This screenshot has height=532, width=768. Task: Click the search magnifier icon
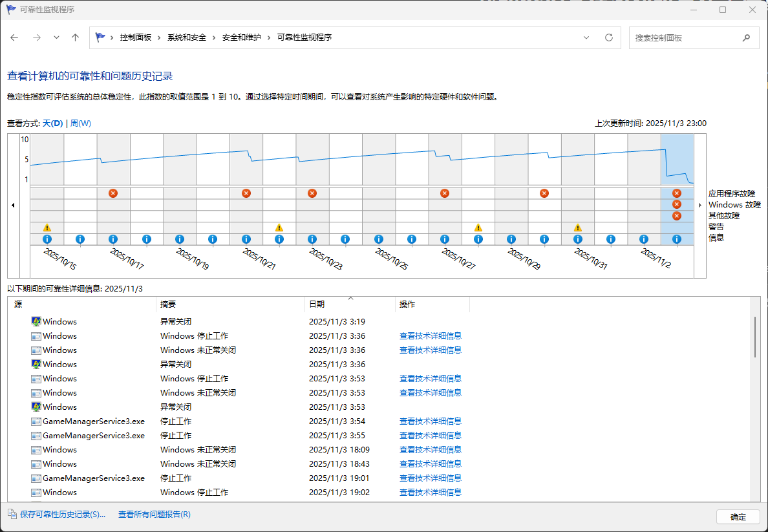point(746,37)
